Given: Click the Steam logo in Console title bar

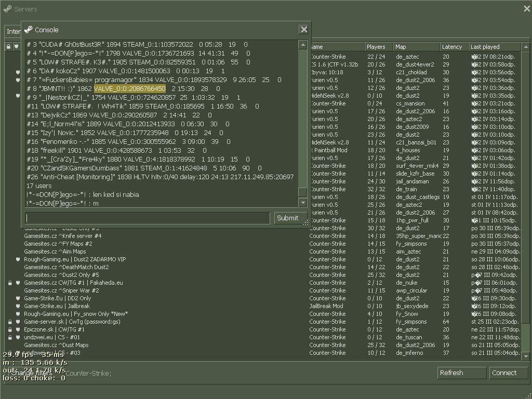Looking at the screenshot, I should coord(29,30).
